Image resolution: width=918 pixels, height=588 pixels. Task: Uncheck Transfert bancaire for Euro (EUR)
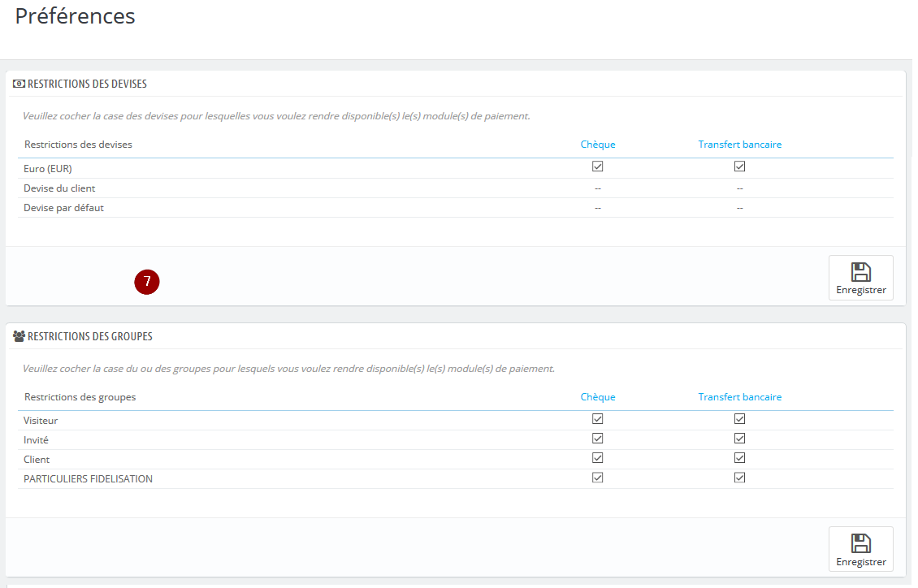[x=739, y=166]
